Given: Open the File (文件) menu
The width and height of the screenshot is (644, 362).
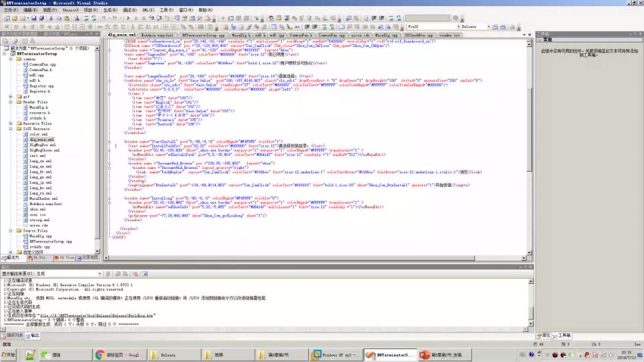Looking at the screenshot, I should [x=11, y=10].
